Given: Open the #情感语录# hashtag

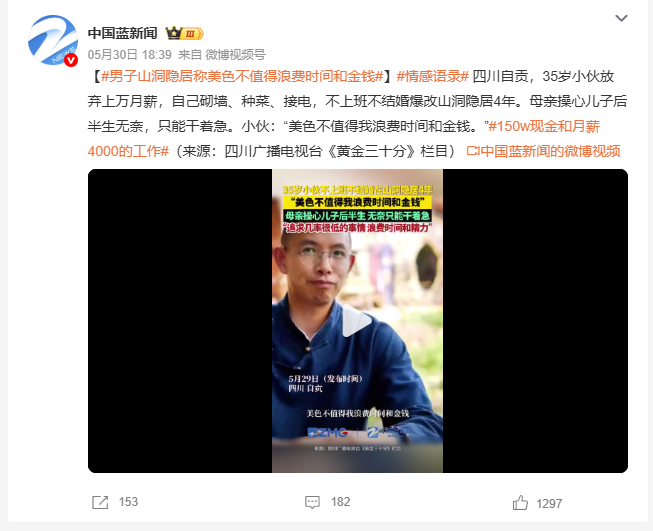Looking at the screenshot, I should pos(433,77).
